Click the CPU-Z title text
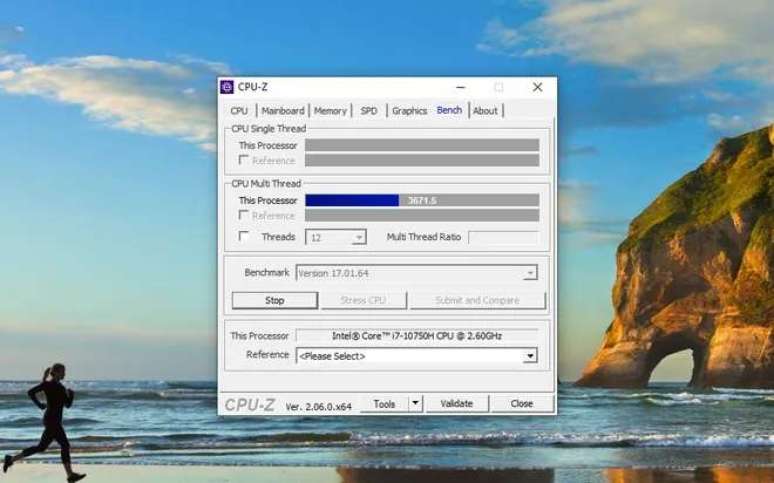Screen dimensions: 774x483 click(x=253, y=87)
